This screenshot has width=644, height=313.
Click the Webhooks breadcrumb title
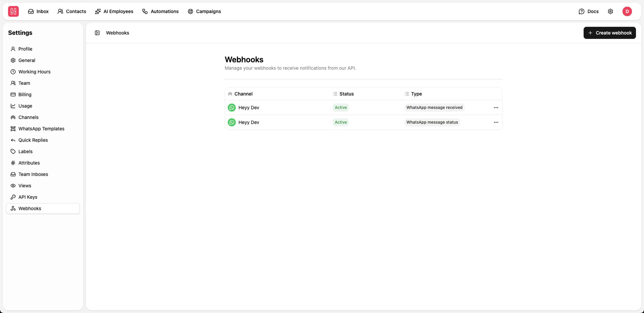click(117, 33)
